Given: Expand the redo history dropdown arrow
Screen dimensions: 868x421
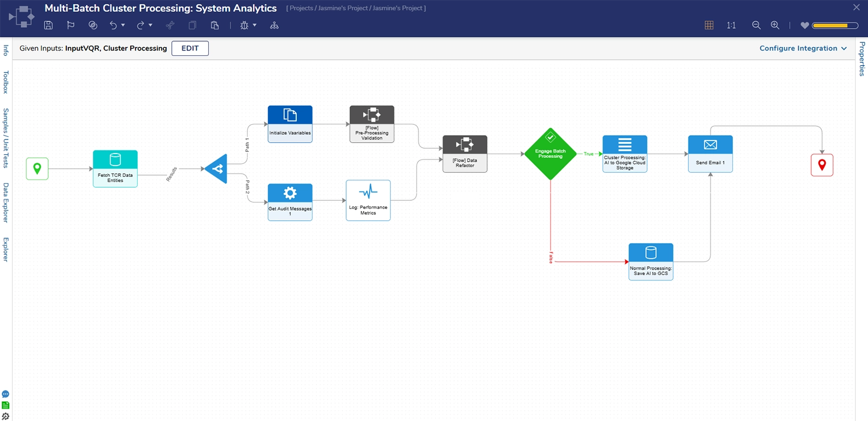Looking at the screenshot, I should click(150, 25).
